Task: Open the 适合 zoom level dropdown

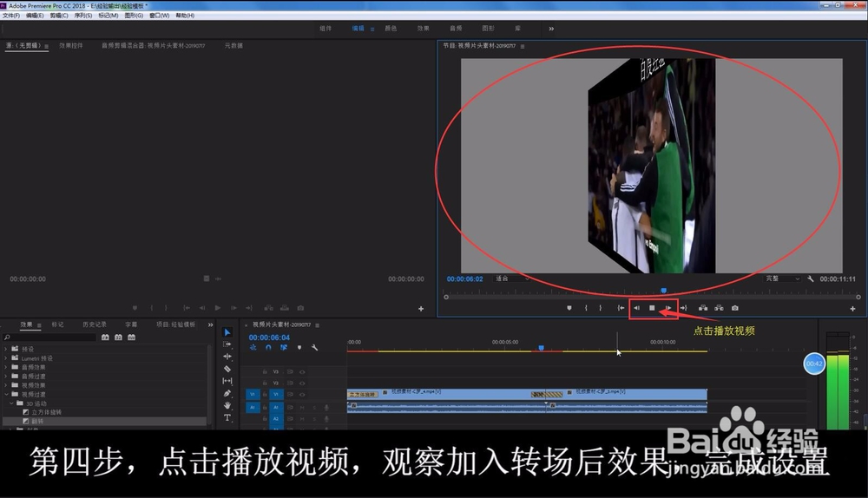Action: [512, 278]
